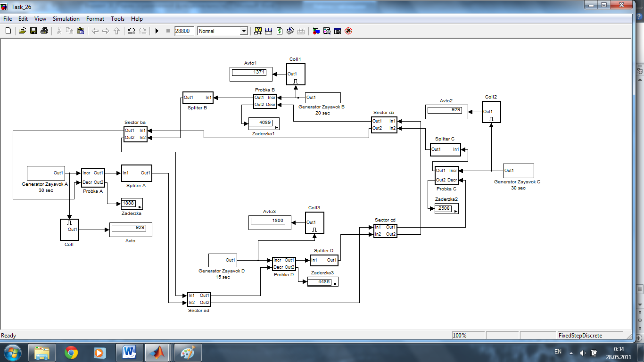Start simulation with the play button
The width and height of the screenshot is (644, 362).
pos(157,31)
